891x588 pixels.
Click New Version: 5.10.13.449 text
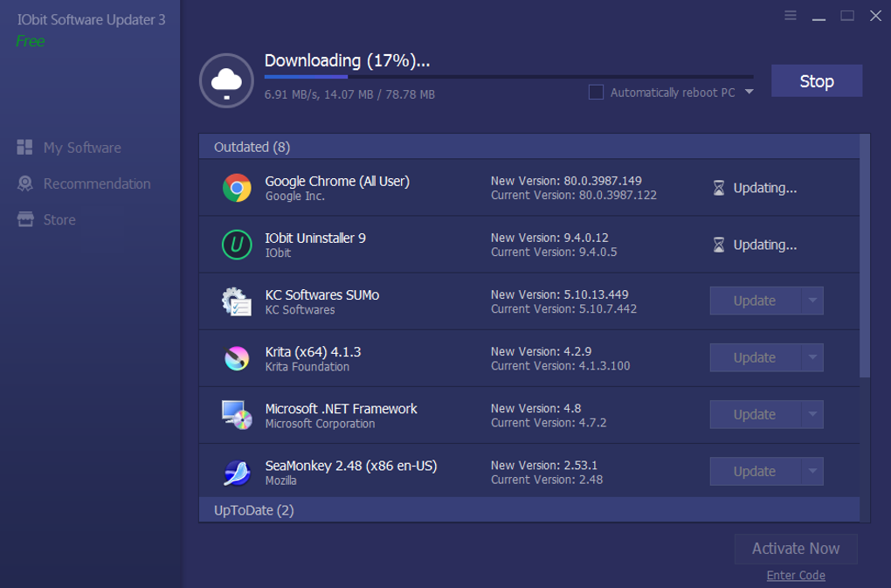tap(560, 294)
